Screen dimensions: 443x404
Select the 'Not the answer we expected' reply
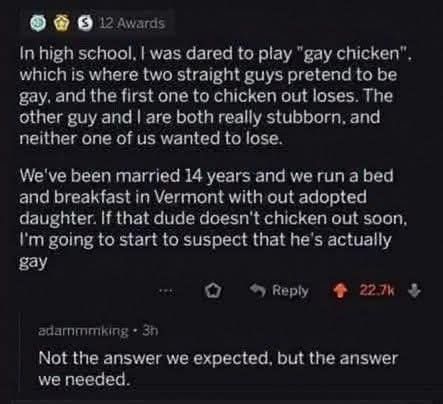tap(218, 369)
